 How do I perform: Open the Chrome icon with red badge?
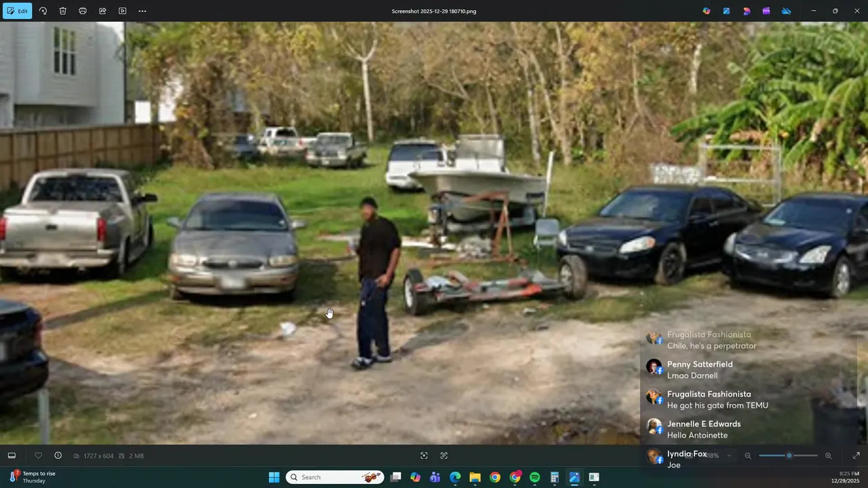coord(515,477)
